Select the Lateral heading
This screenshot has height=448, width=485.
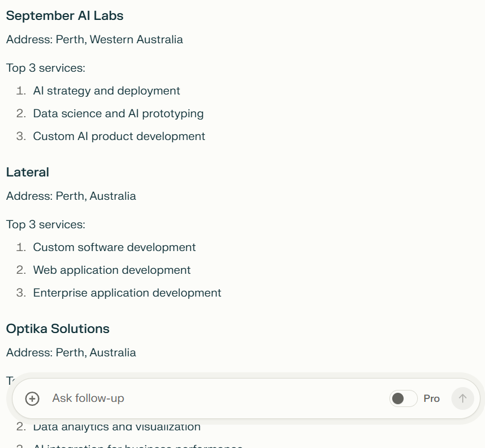[x=27, y=172]
